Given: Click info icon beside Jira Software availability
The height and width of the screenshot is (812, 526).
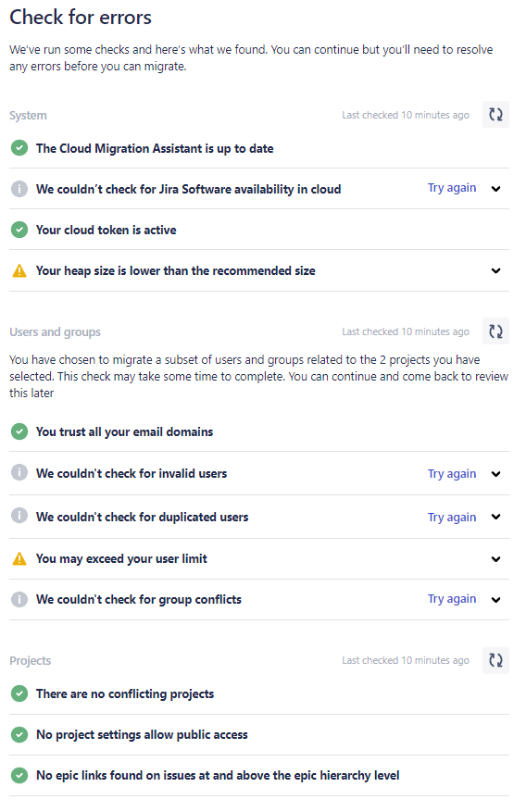Looking at the screenshot, I should [x=19, y=189].
